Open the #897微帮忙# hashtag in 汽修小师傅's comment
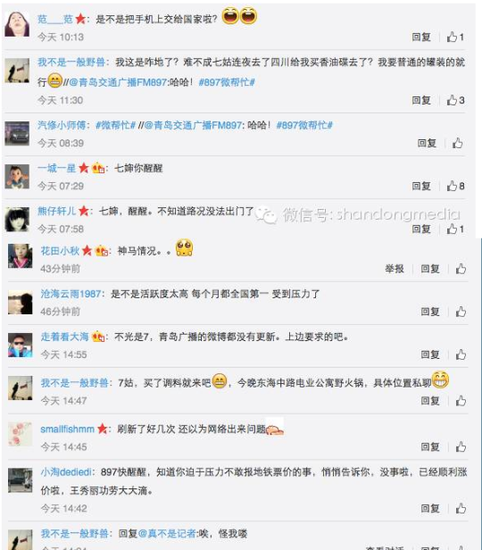482x550 pixels. point(304,125)
